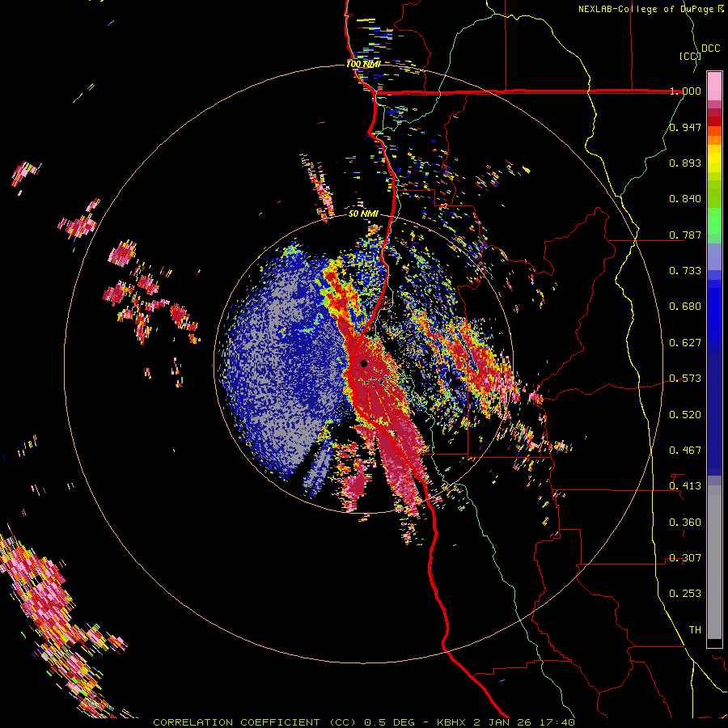The image size is (728, 728).
Task: Select the 0.253 legend value
Action: pyautogui.click(x=685, y=594)
